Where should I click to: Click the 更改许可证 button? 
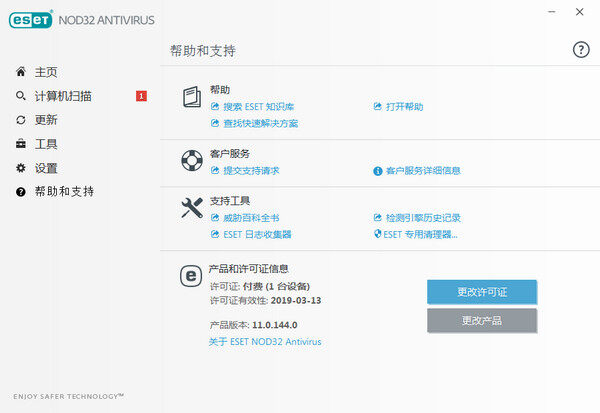click(x=482, y=292)
